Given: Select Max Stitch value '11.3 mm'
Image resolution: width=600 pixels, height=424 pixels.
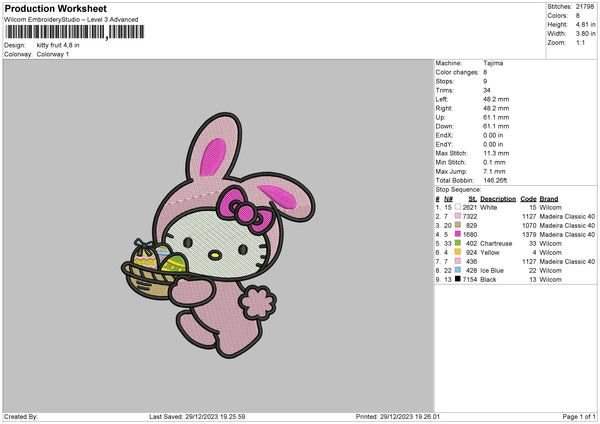Looking at the screenshot, I should coord(496,153).
